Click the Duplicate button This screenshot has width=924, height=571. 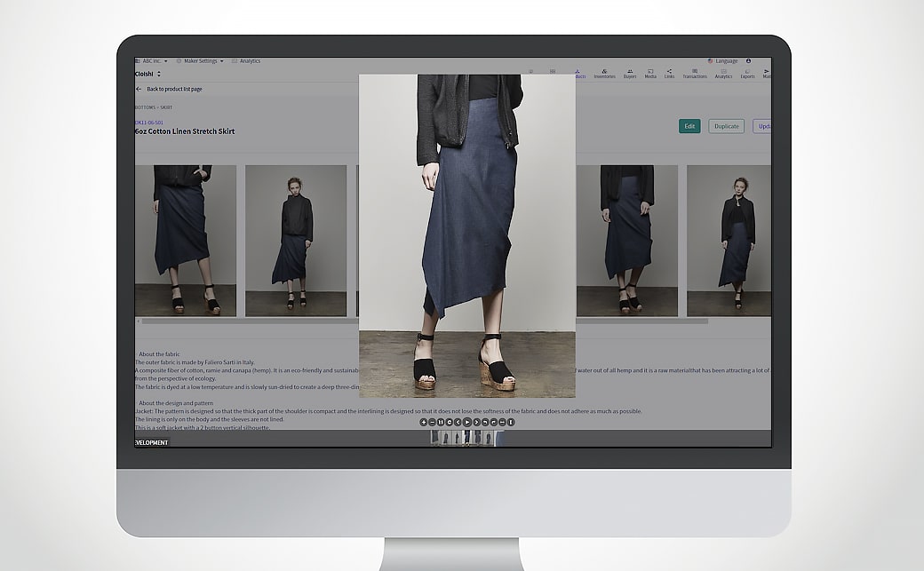click(x=727, y=126)
